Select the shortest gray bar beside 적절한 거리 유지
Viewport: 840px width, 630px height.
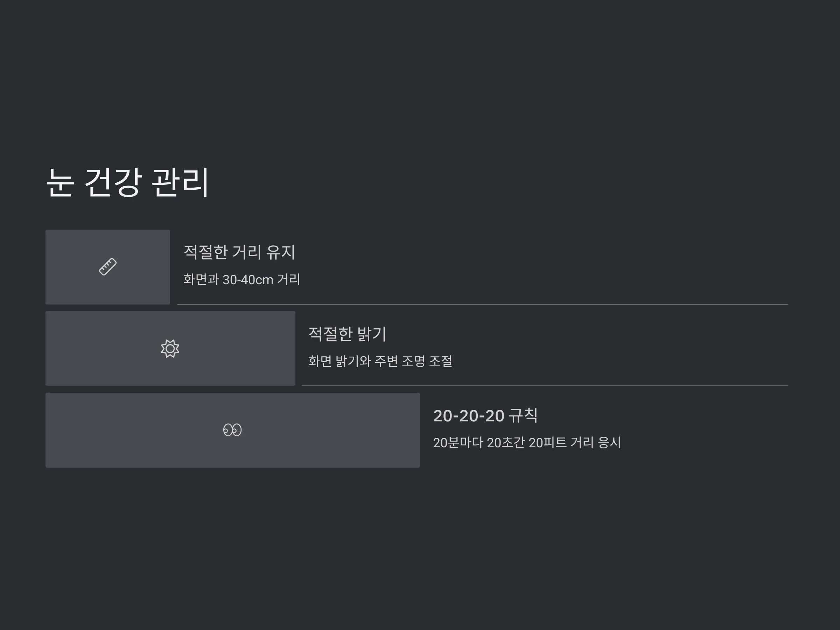(x=108, y=267)
